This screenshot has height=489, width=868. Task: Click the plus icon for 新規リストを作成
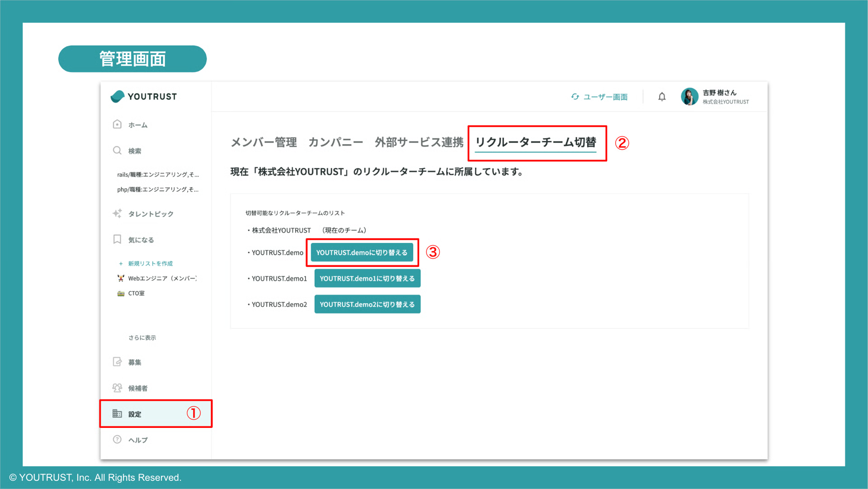click(x=121, y=264)
